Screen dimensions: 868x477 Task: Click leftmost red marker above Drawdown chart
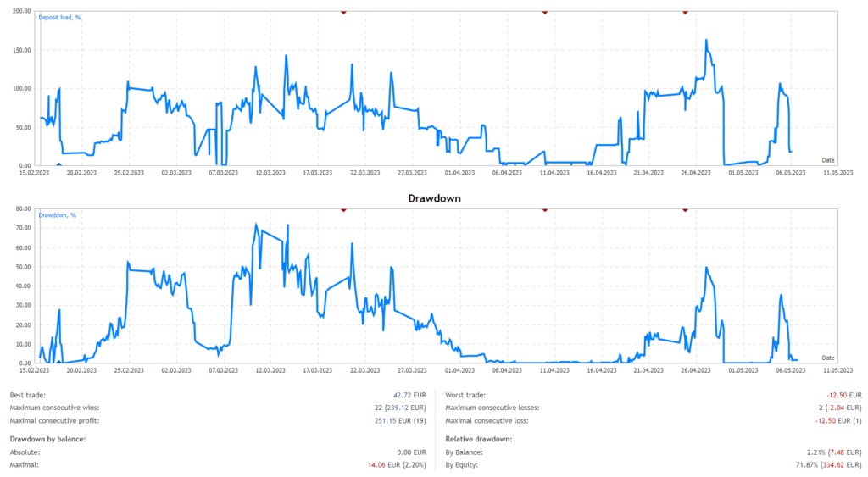pyautogui.click(x=343, y=209)
